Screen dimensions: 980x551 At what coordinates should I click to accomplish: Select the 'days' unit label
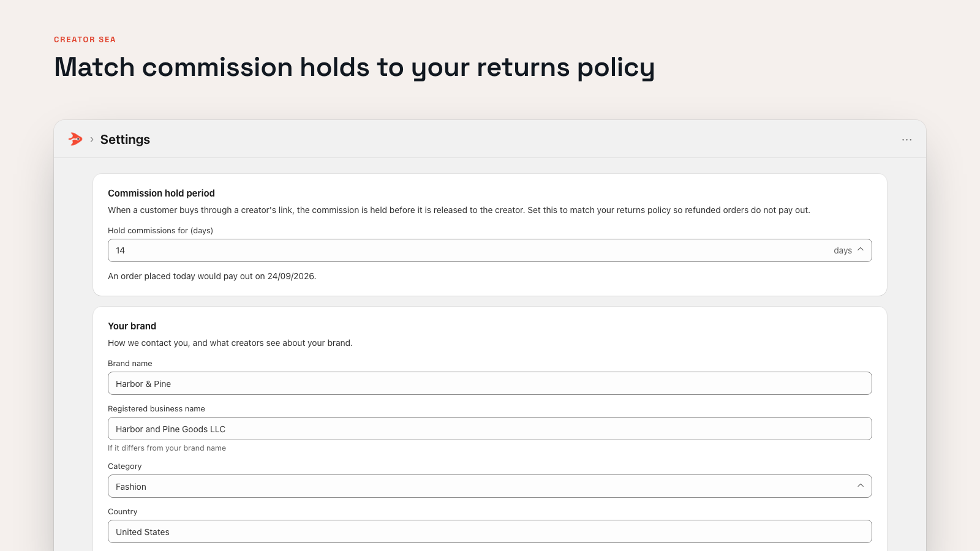coord(843,250)
